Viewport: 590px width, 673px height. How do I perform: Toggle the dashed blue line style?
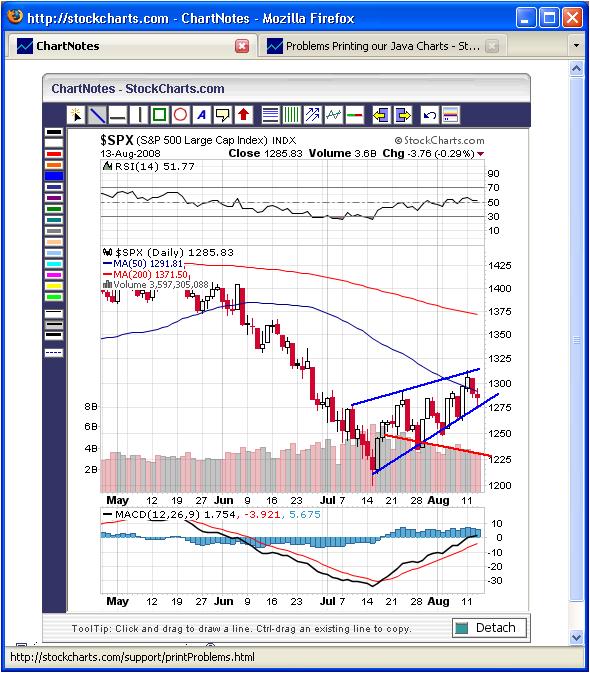click(x=54, y=353)
